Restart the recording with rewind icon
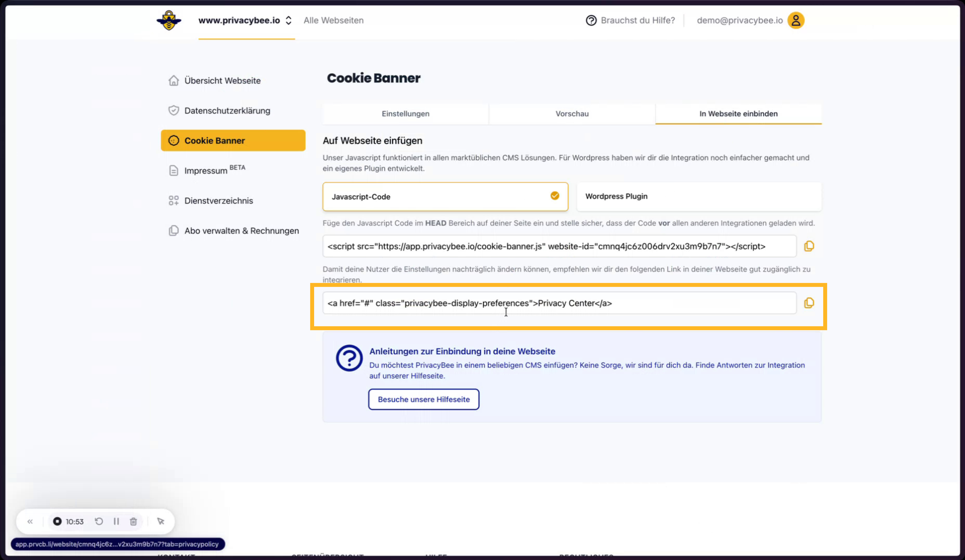 99,521
